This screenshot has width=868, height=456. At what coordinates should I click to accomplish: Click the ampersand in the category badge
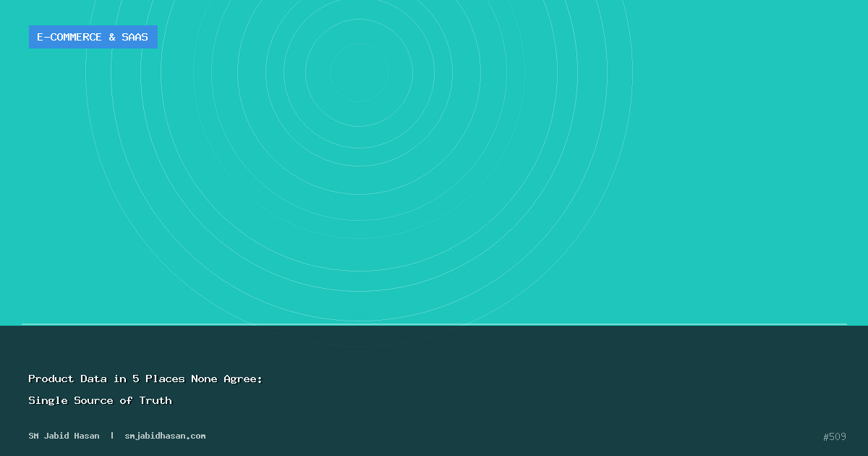[x=112, y=37]
